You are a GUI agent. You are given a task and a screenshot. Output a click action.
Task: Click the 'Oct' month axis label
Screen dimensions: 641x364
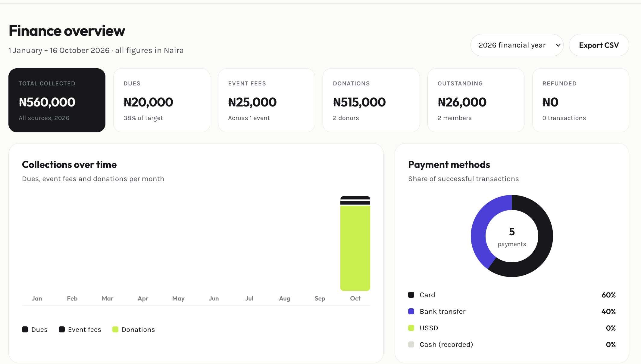[355, 298]
